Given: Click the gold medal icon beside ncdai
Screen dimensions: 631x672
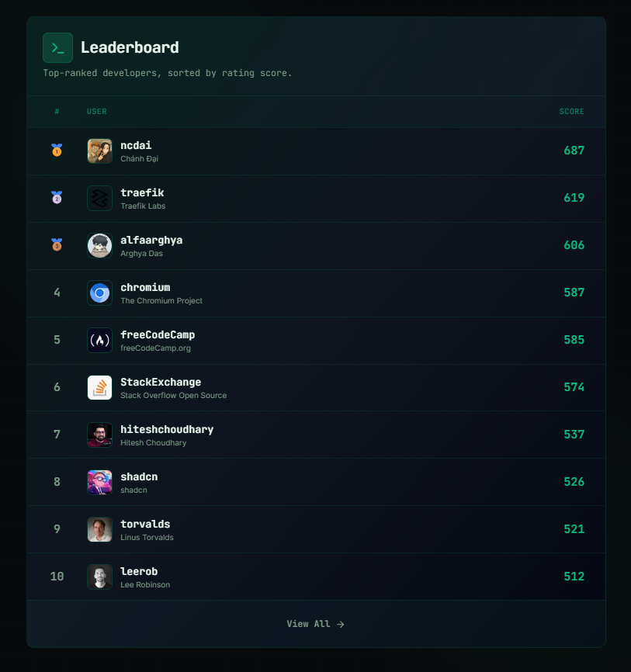Looking at the screenshot, I should point(56,151).
